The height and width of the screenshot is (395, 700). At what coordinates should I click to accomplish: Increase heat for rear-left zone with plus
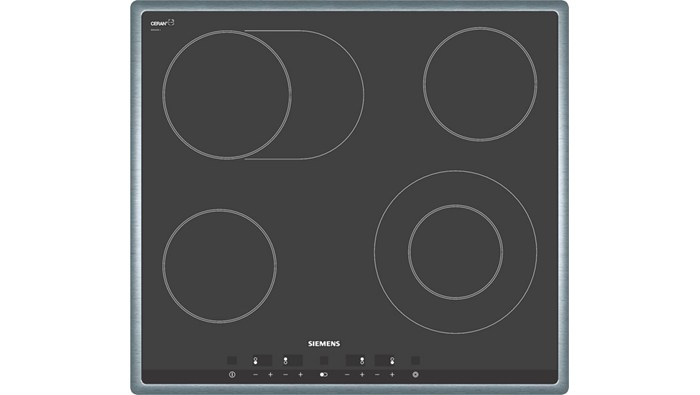coord(300,374)
